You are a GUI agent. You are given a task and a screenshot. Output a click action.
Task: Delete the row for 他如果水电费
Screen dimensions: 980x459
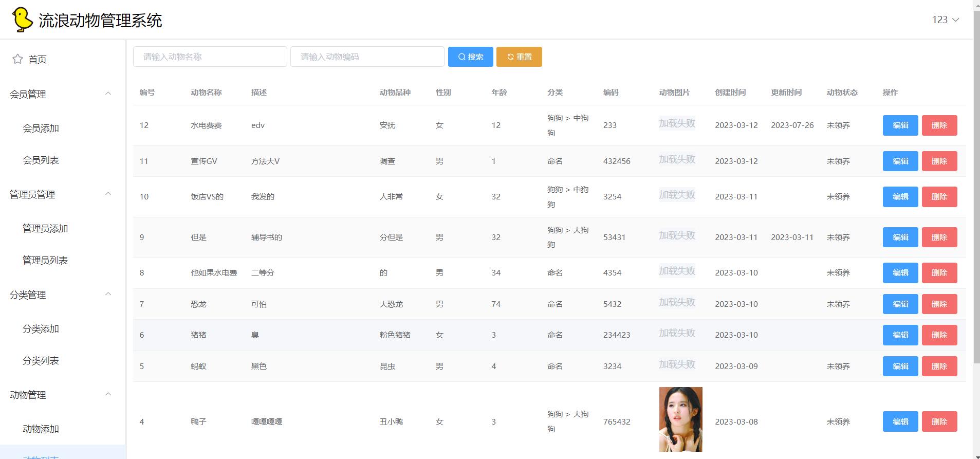[x=939, y=273]
